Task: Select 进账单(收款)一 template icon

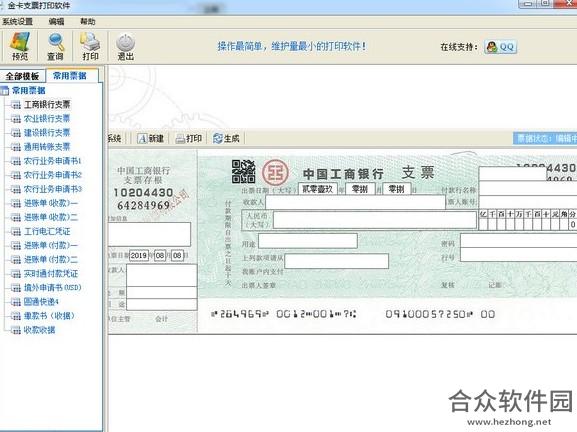Action: (16, 203)
